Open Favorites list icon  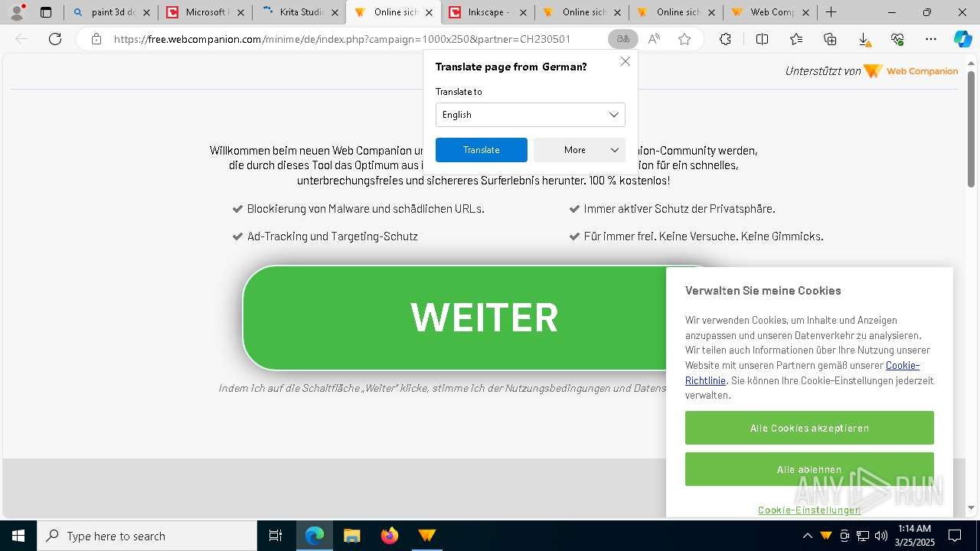[796, 39]
